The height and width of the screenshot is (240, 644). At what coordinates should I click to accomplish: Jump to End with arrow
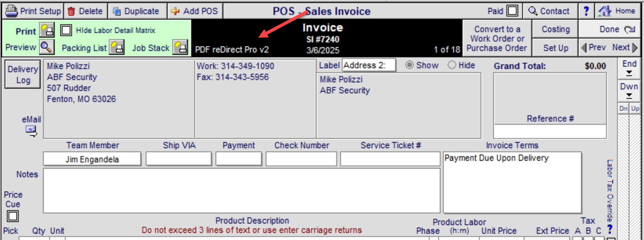tap(629, 68)
